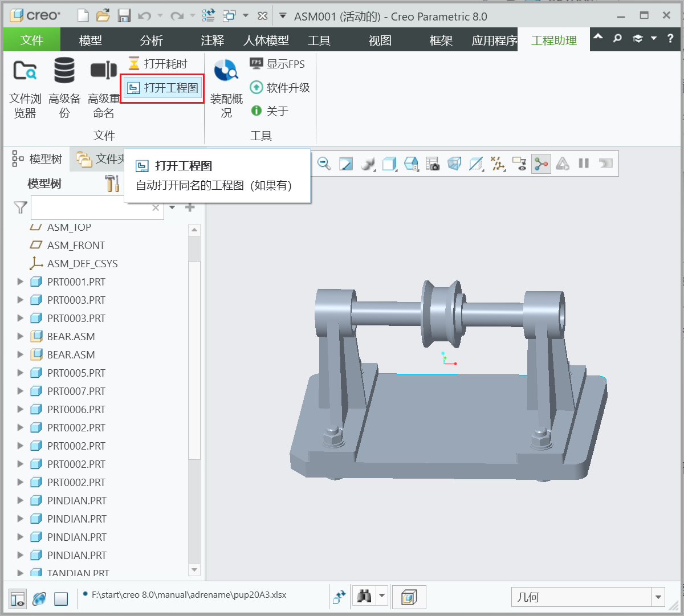Toggle navigator pane display in status bar

click(18, 598)
